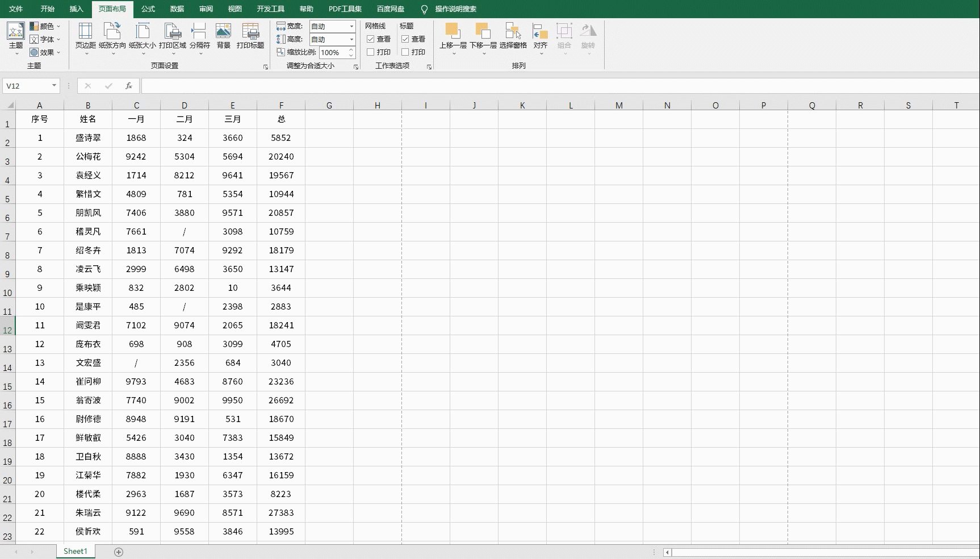Screen dimensions: 980x559
Task: Expand the Name Box dropdown arrow
Action: (x=54, y=86)
